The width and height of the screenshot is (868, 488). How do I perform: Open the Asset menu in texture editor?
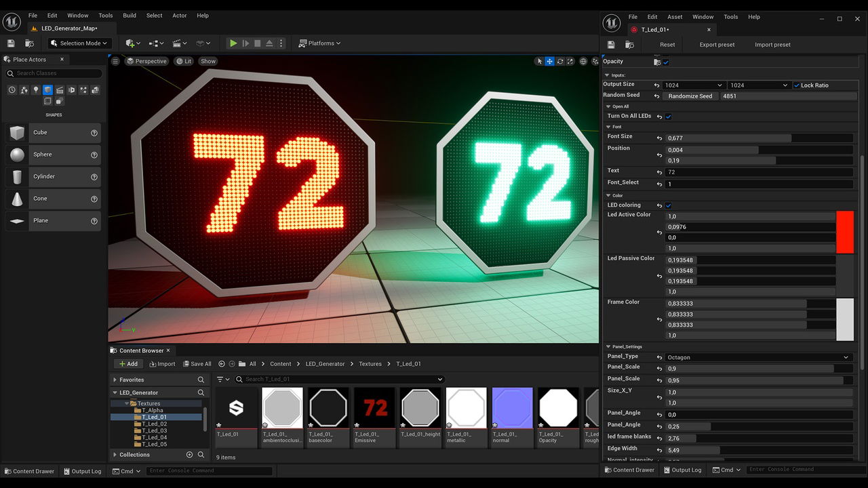675,17
